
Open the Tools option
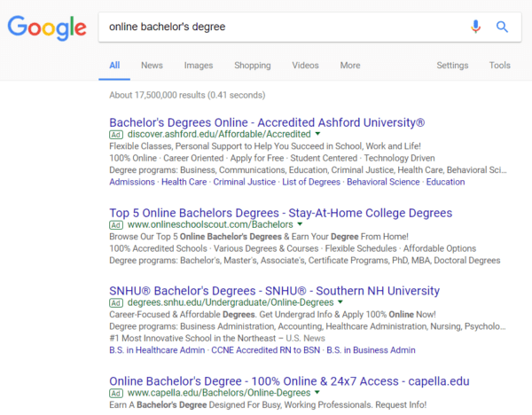499,65
